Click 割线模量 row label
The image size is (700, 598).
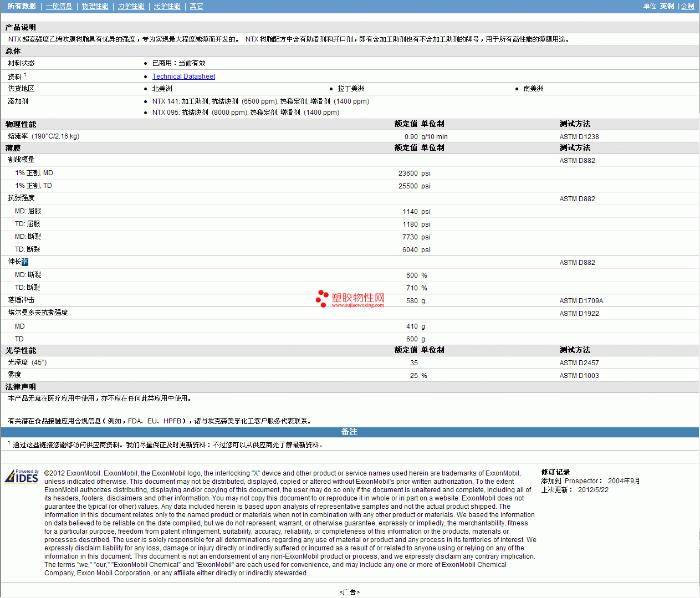(x=21, y=160)
